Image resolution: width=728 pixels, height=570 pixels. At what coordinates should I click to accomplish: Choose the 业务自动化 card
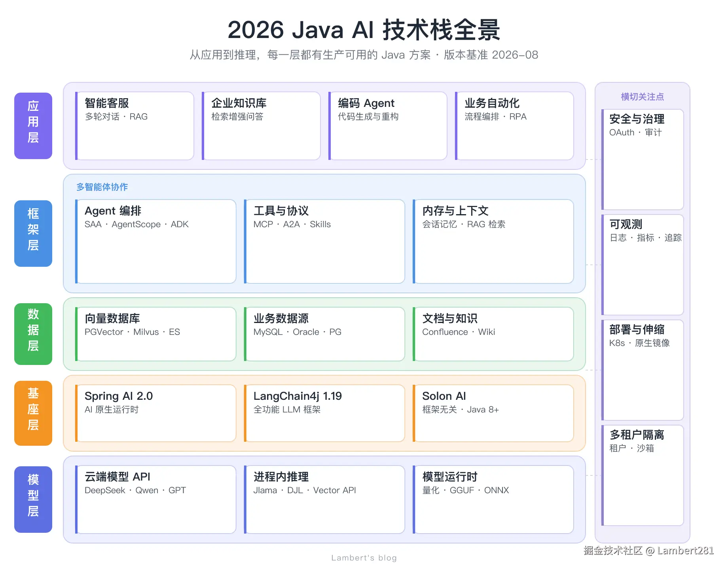click(x=514, y=126)
